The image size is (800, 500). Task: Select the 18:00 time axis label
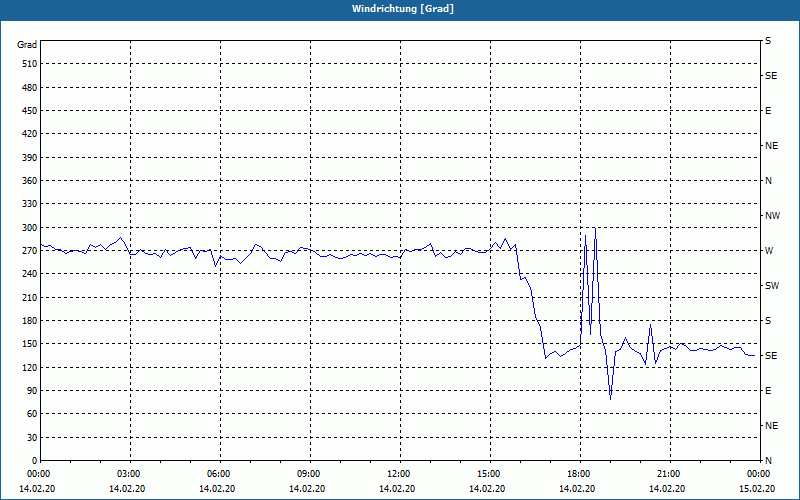coord(580,474)
